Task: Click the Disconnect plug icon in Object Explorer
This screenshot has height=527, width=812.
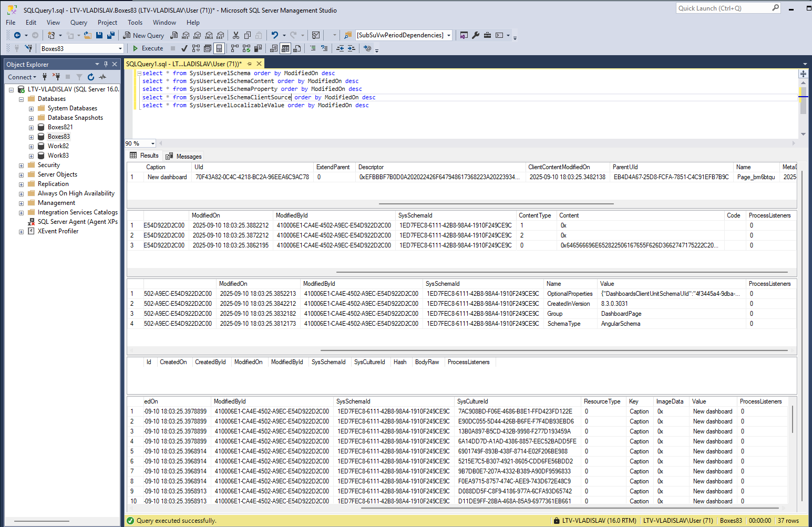Action: (x=56, y=77)
